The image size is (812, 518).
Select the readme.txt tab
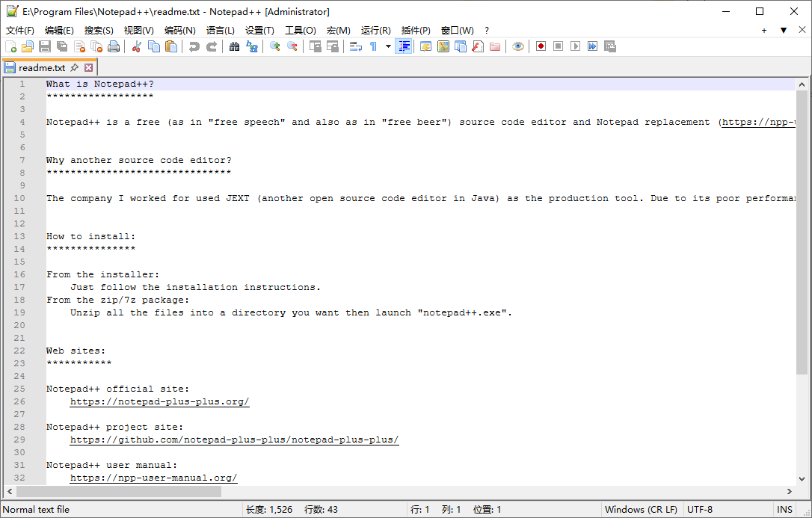tap(42, 67)
